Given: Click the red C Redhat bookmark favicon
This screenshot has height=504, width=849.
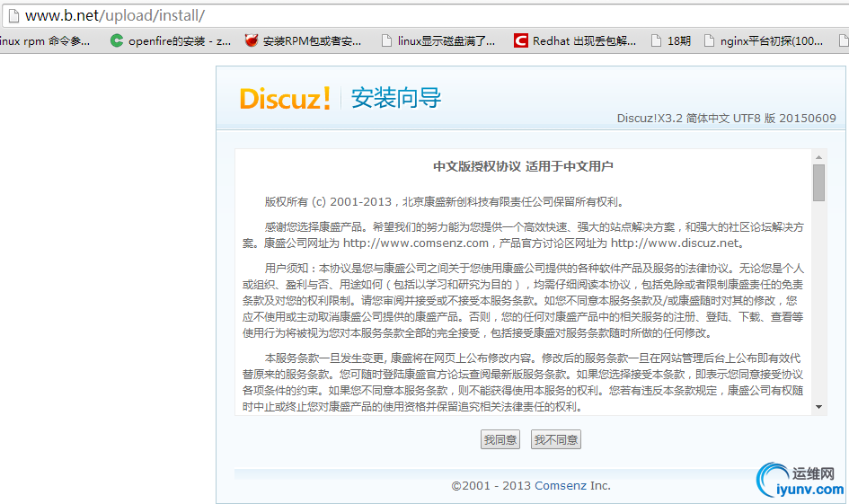Looking at the screenshot, I should click(521, 40).
